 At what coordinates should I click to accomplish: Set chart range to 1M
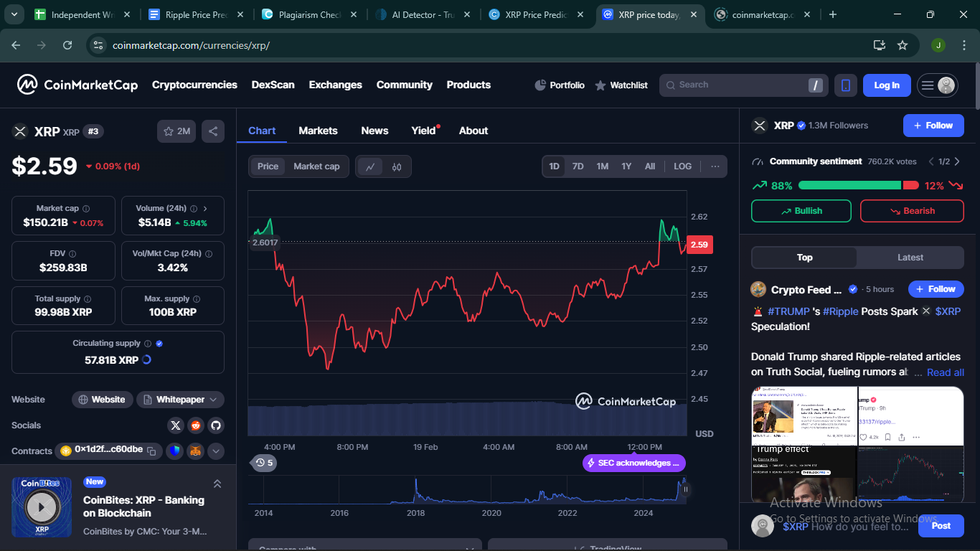coord(603,166)
